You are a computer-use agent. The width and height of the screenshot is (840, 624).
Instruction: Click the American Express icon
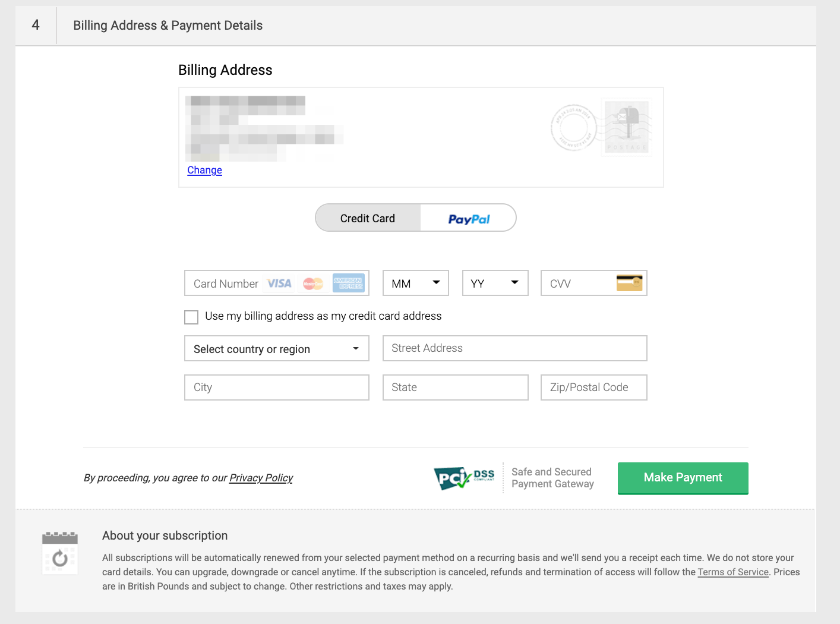(348, 283)
